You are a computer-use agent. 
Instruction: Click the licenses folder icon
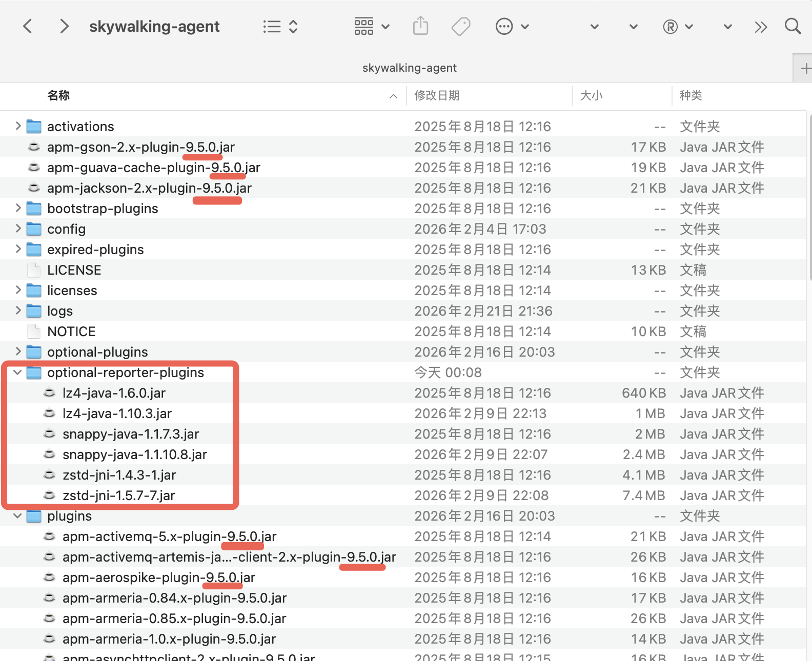click(34, 290)
